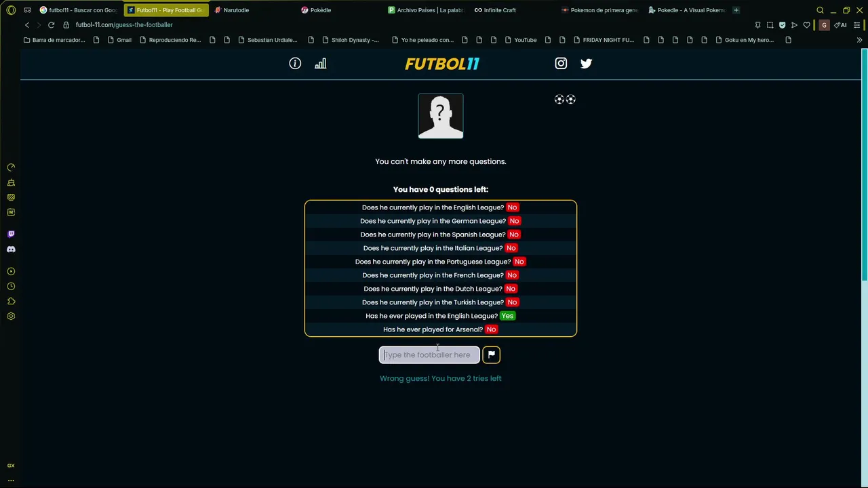Click the shield ad-blocker icon

782,25
